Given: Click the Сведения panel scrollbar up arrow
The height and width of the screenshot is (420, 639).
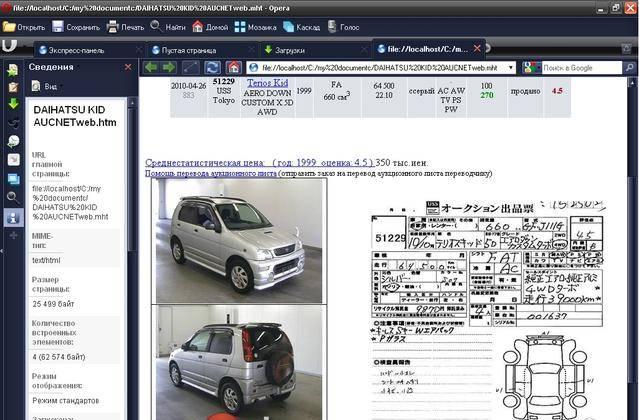Looking at the screenshot, I should coord(132,102).
